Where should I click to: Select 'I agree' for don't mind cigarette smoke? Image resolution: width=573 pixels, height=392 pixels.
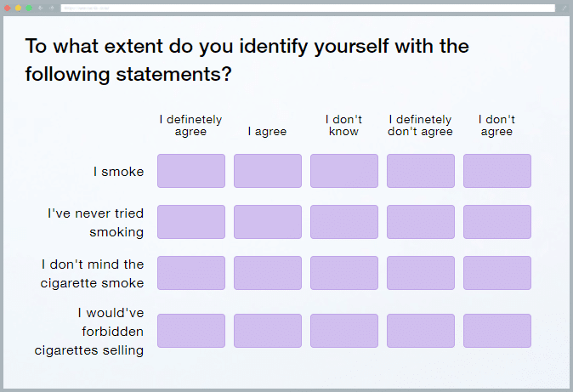pos(268,273)
